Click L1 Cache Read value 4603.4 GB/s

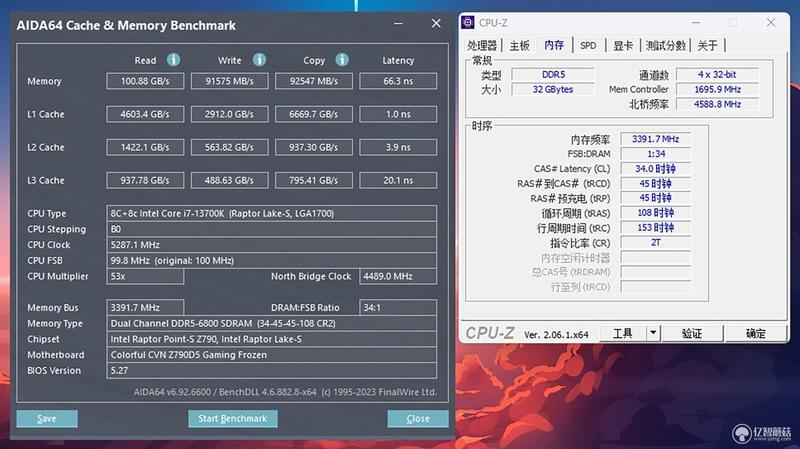click(145, 114)
